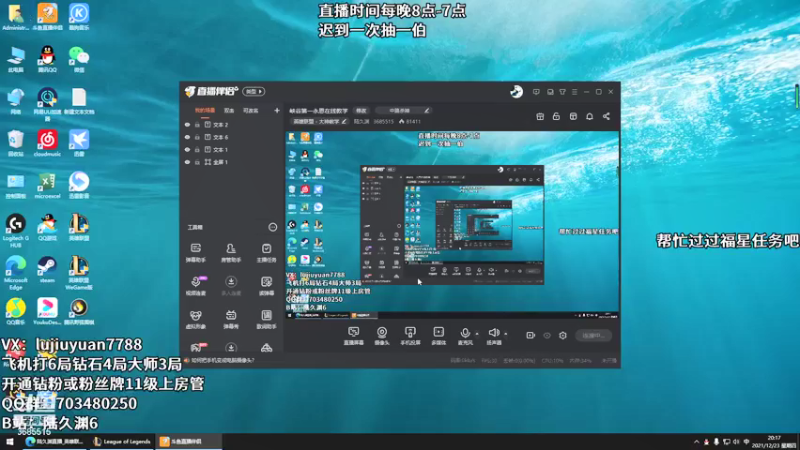Open the 虚拟形象 bear-face tool
Viewport: 800px width, 450px height.
coord(195,319)
